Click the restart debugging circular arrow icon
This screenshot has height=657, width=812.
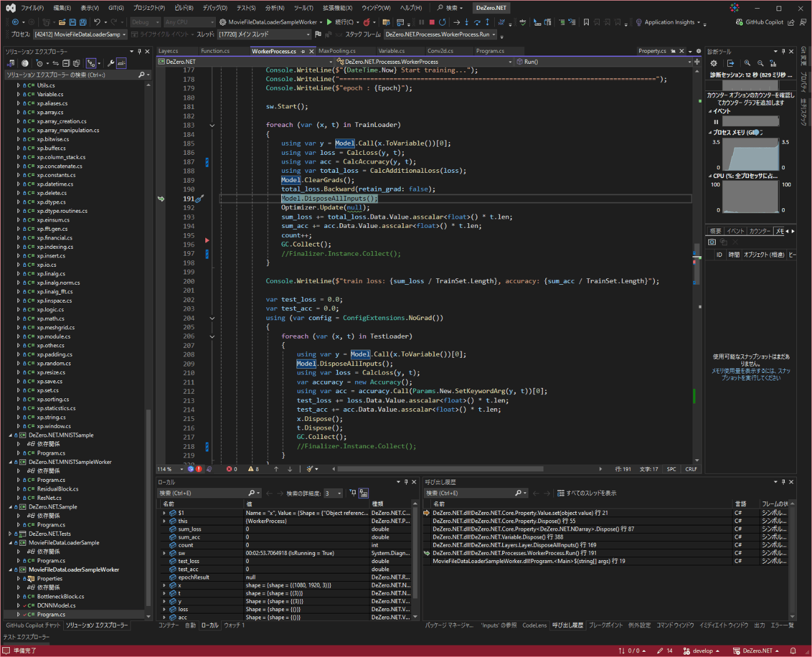click(x=443, y=22)
